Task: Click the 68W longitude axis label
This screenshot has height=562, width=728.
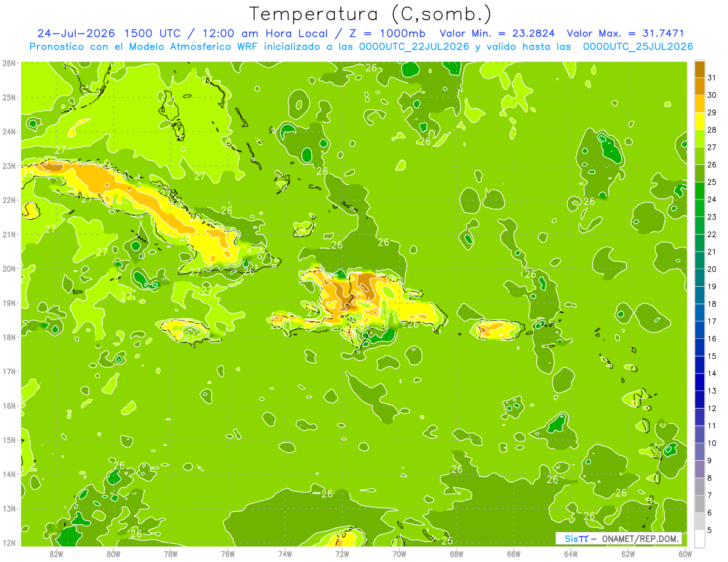Action: point(456,553)
